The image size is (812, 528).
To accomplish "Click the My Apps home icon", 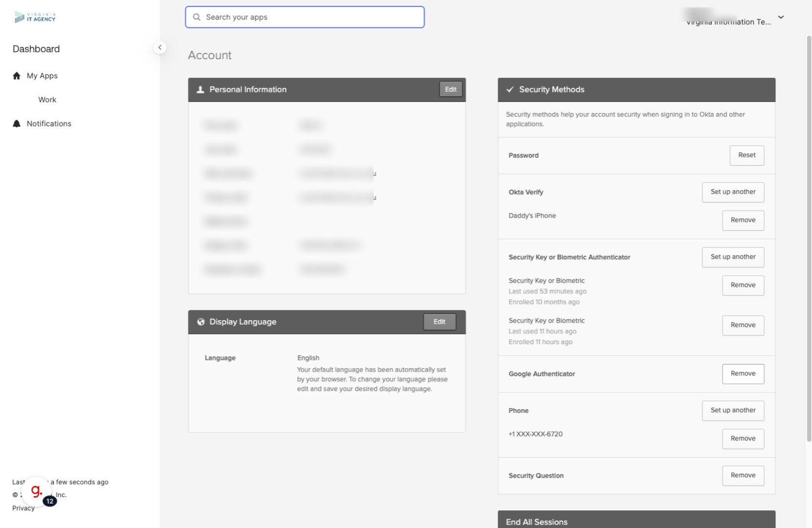I will click(x=17, y=76).
